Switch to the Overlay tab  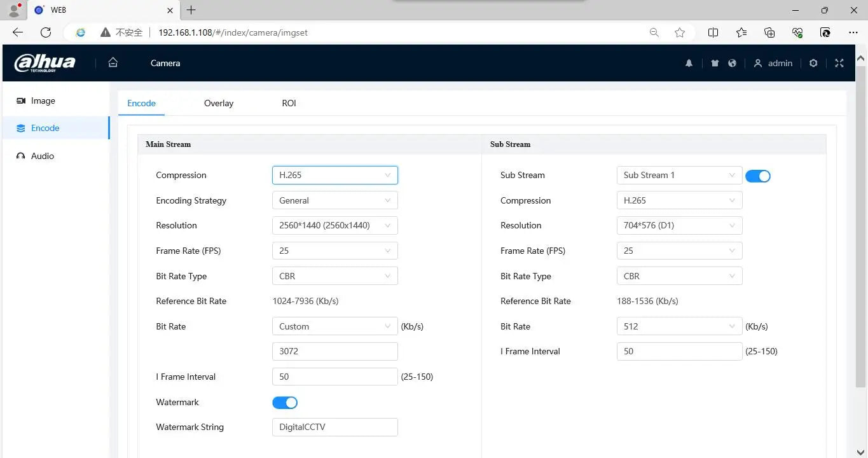point(219,103)
